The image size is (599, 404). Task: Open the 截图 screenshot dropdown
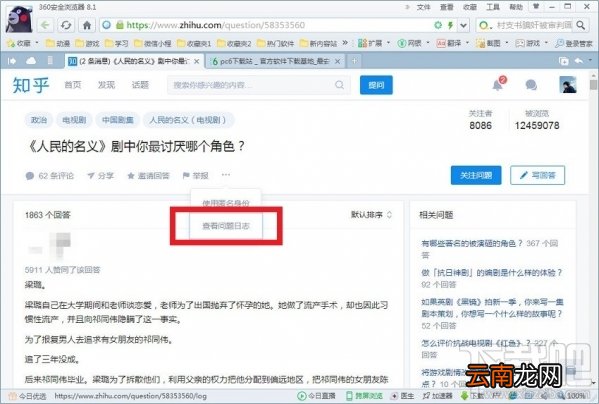click(492, 43)
